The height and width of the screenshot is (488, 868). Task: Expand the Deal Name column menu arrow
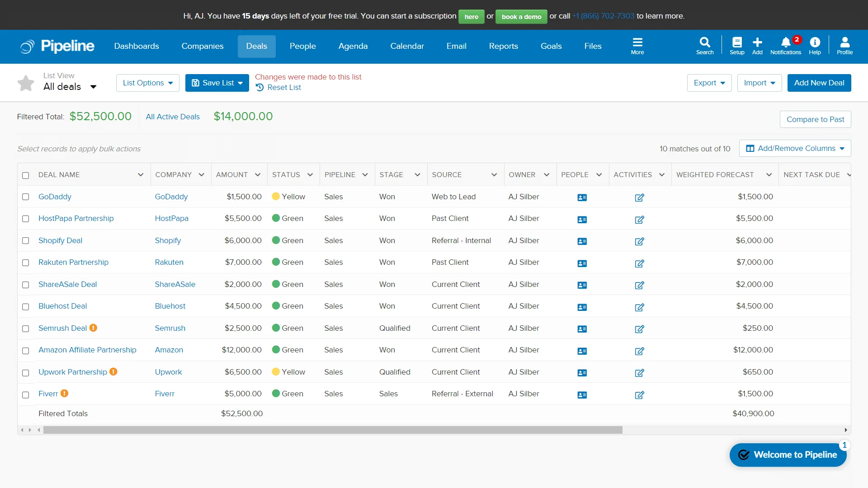tap(141, 175)
